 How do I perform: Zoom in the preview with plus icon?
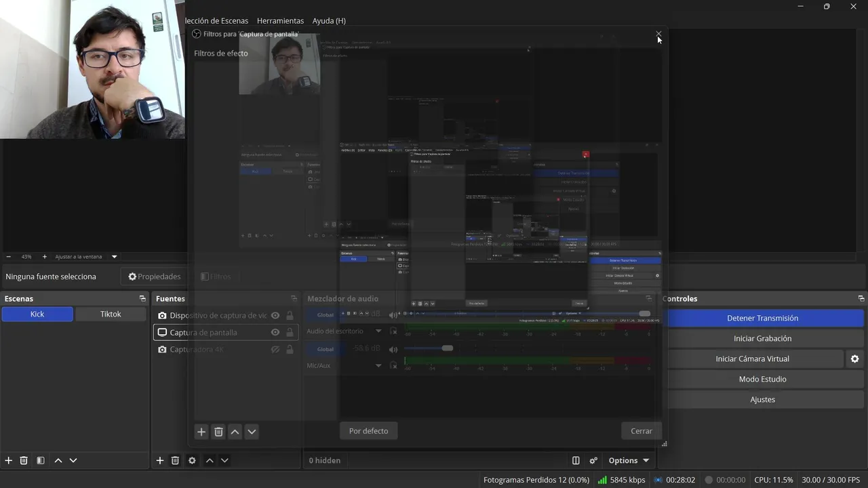(45, 257)
